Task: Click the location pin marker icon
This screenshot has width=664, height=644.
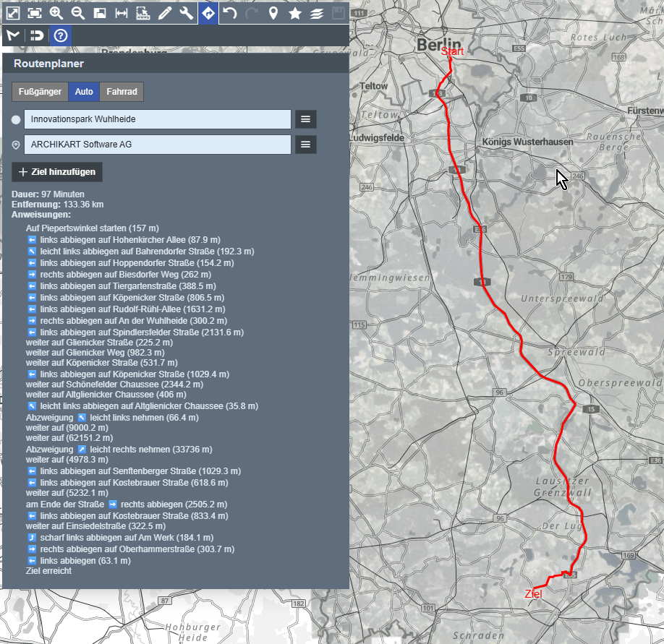Action: [x=273, y=13]
